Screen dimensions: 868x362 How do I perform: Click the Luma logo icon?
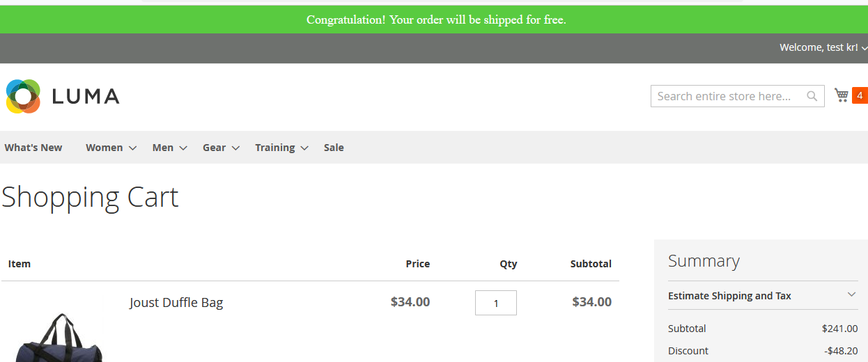[x=23, y=96]
